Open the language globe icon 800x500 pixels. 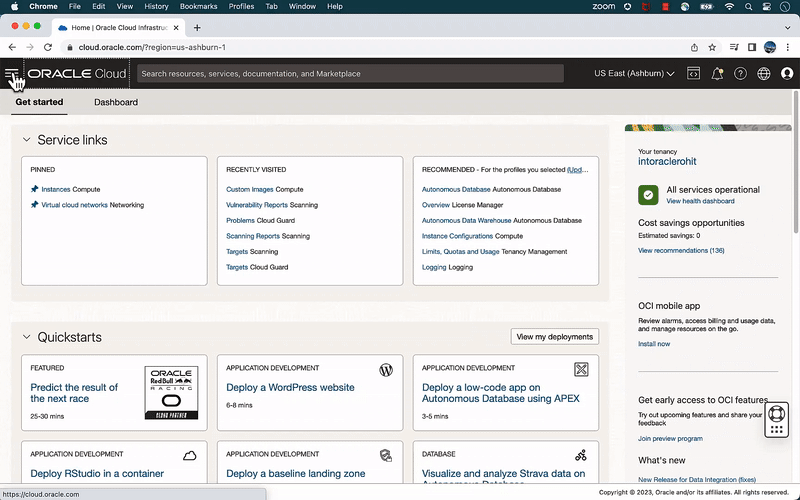tap(764, 73)
